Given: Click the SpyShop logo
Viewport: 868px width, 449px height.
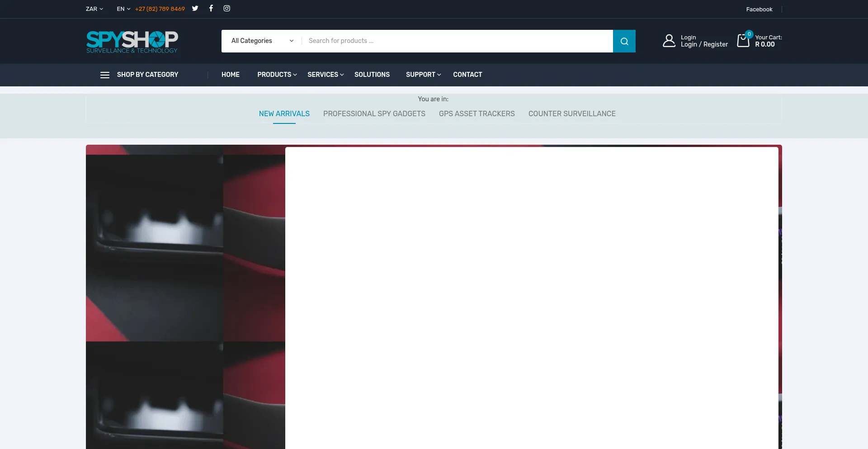Looking at the screenshot, I should coord(132,42).
